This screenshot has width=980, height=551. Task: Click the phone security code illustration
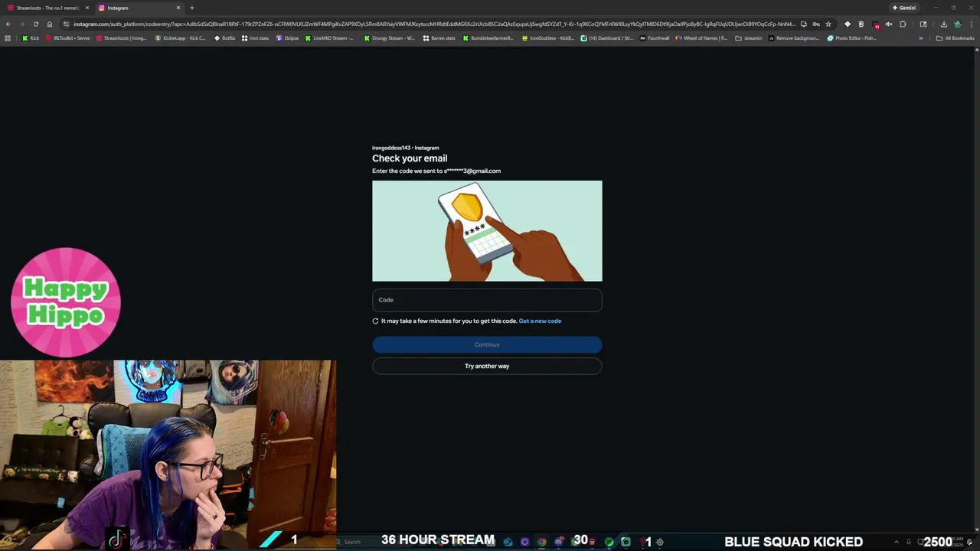click(487, 231)
